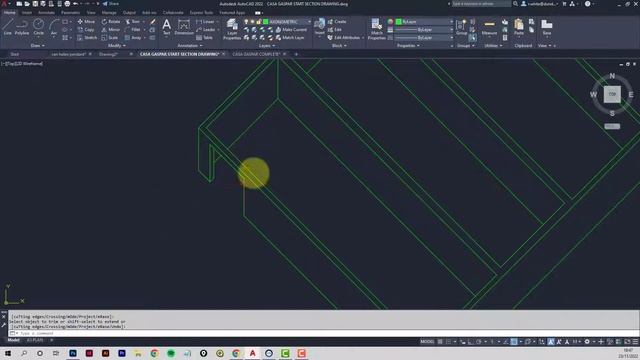Click Create block button

(337, 22)
